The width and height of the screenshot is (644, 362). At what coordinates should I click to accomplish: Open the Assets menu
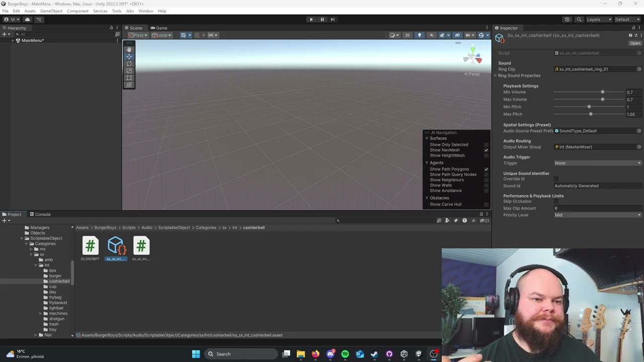[x=30, y=11]
